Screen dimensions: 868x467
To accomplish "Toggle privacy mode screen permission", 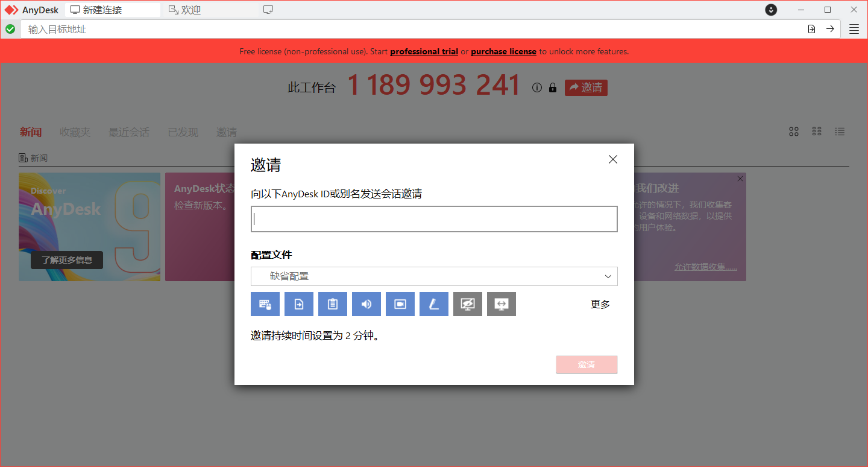I will (x=468, y=304).
